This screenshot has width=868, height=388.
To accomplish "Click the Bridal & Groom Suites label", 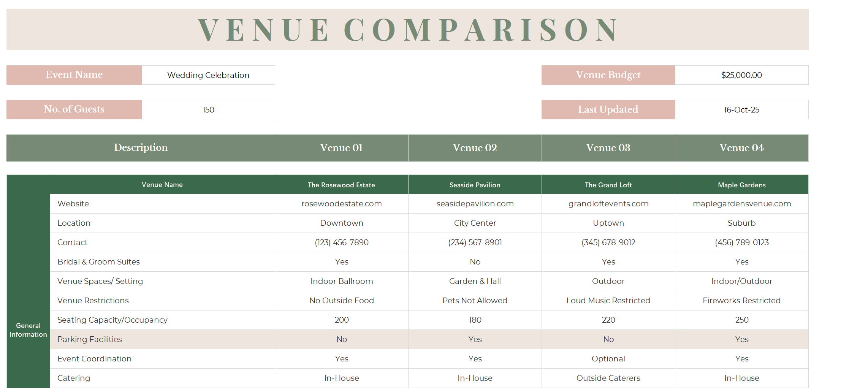I will 162,262.
